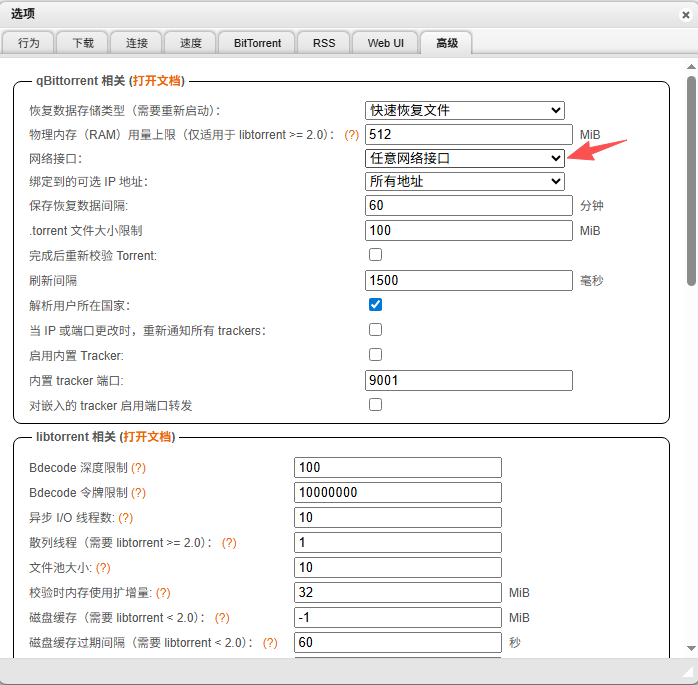Enable 启用内置 Tracker checkbox
This screenshot has height=685, width=698.
[376, 355]
